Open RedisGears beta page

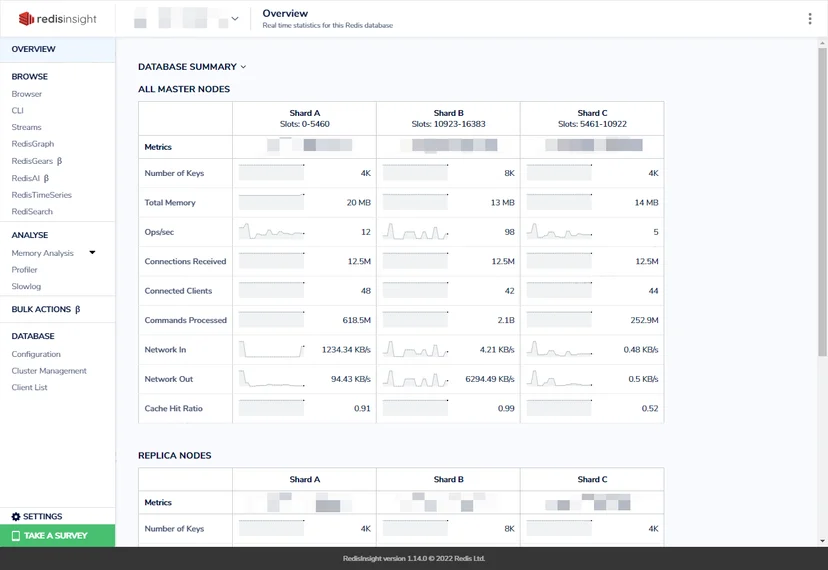[37, 161]
